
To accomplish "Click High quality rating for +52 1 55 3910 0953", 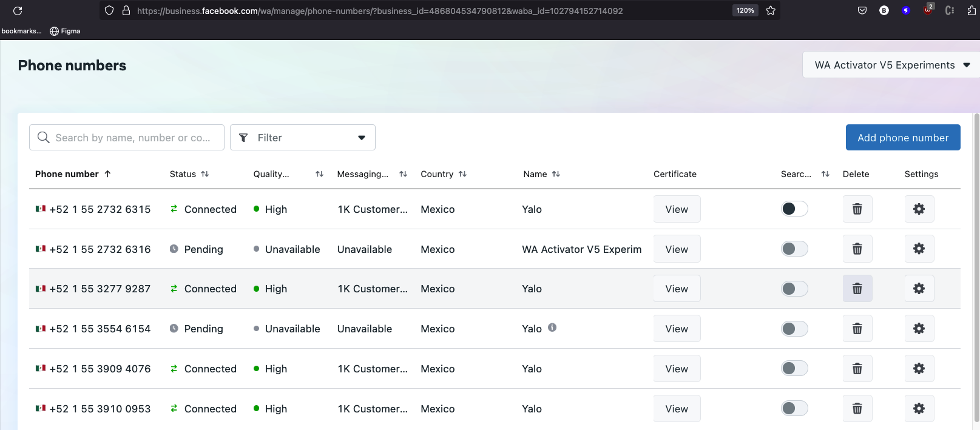I will point(275,409).
